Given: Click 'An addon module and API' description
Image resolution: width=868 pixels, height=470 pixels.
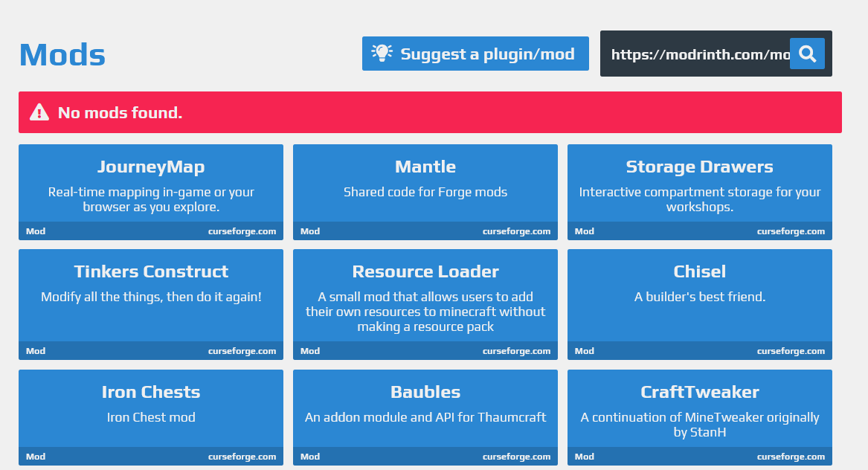Looking at the screenshot, I should 425,417.
